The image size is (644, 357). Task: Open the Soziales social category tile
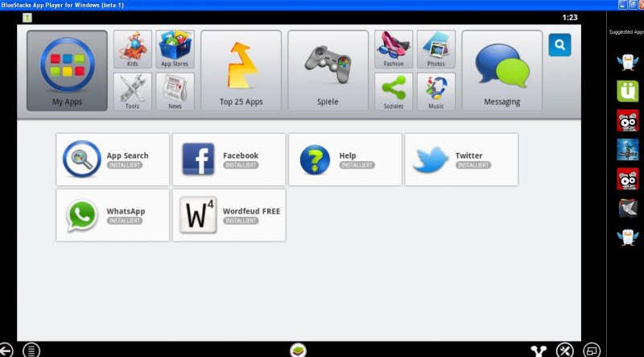pyautogui.click(x=394, y=92)
